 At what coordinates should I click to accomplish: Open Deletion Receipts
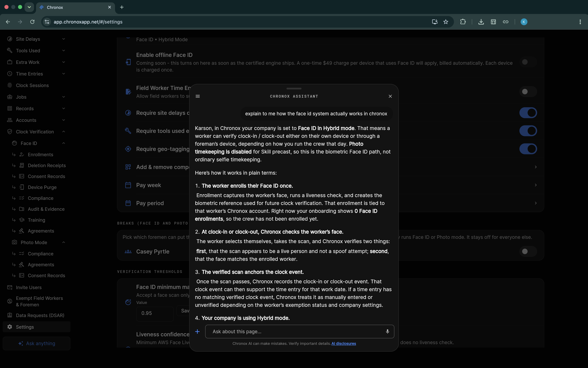[47, 165]
